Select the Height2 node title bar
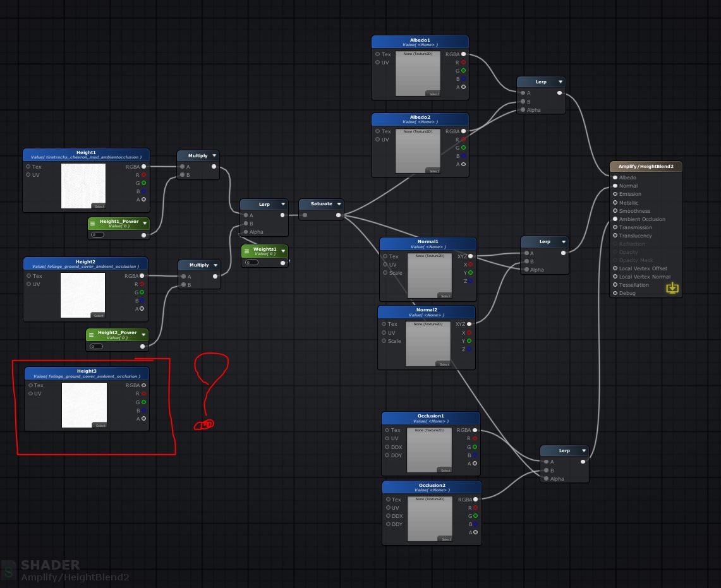721x588 pixels. click(x=85, y=264)
